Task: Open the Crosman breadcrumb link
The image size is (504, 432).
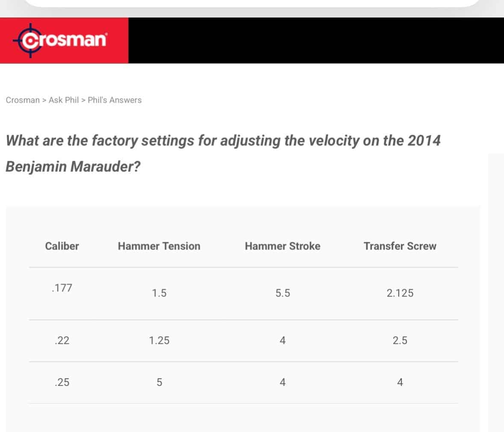Action: click(23, 100)
